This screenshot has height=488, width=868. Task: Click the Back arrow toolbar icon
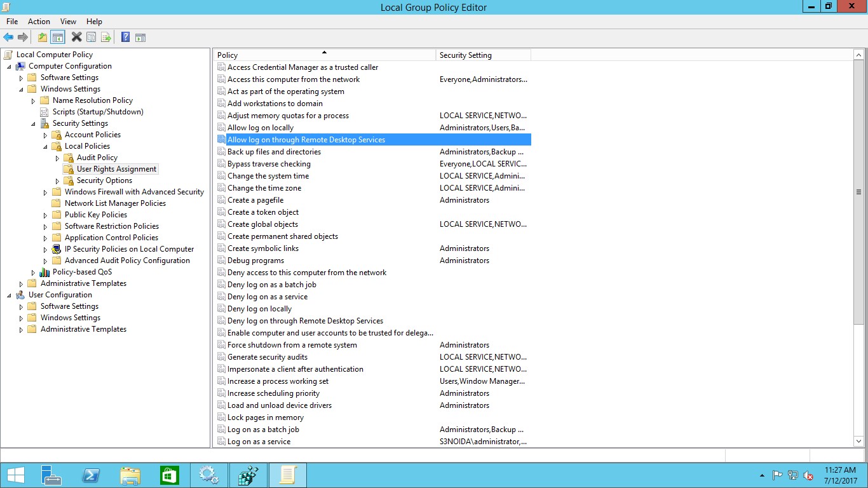click(x=8, y=37)
